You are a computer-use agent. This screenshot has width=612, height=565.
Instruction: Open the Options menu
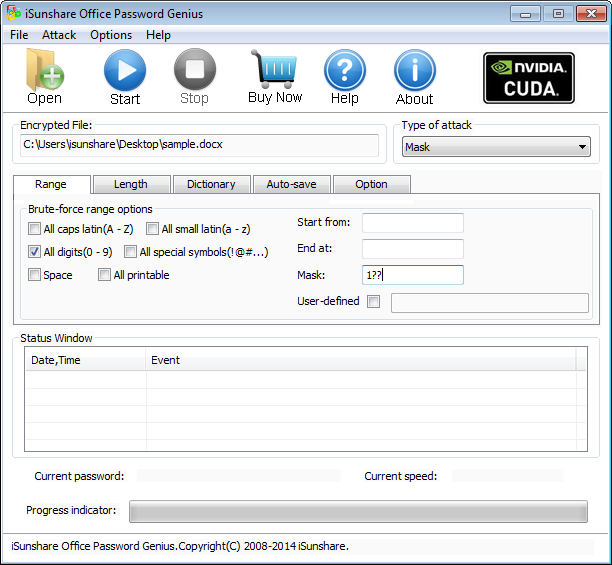tap(111, 35)
